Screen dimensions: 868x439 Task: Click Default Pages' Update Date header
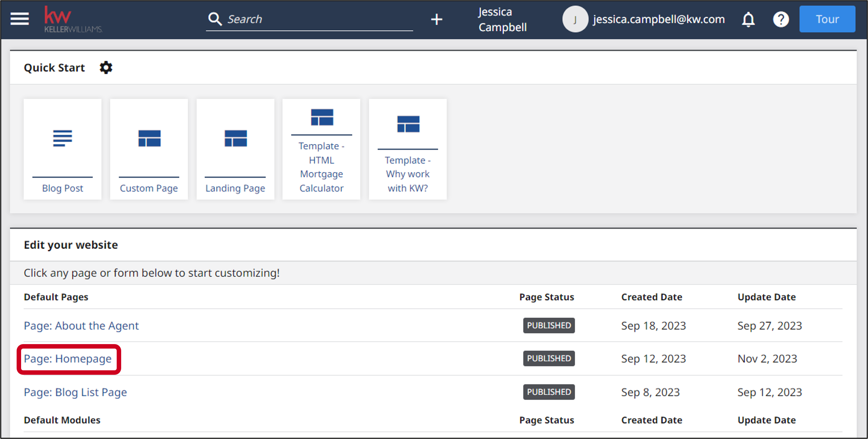[767, 297]
